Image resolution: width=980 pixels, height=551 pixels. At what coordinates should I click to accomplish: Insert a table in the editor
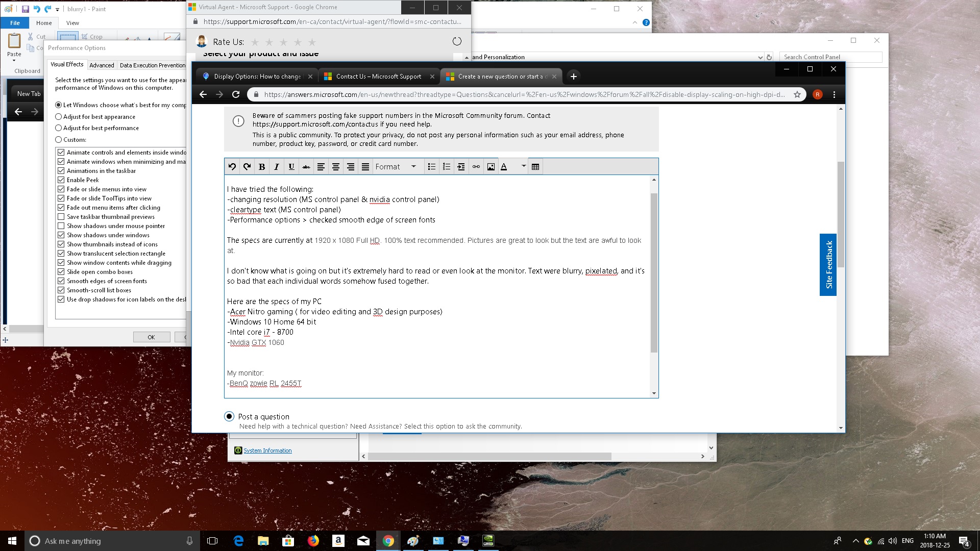coord(535,166)
